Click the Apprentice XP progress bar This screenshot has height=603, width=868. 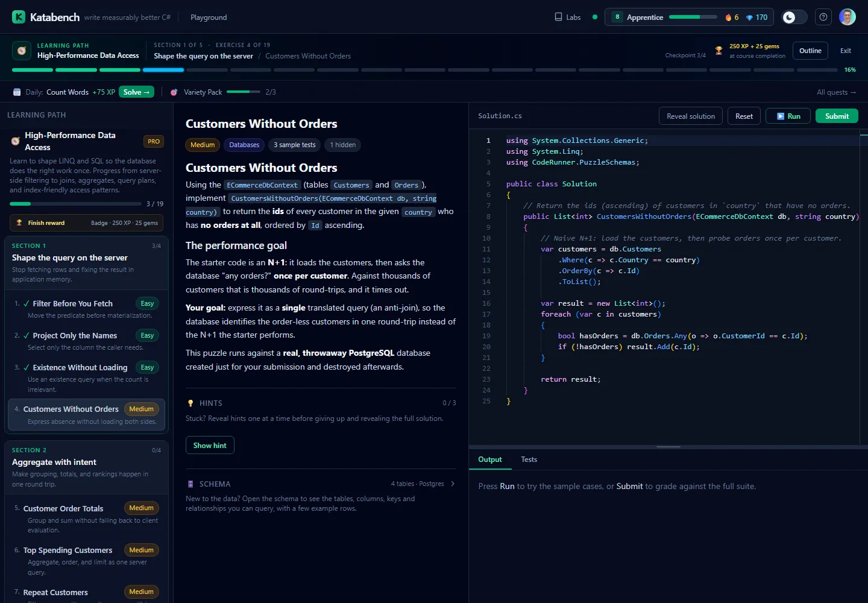coord(693,17)
